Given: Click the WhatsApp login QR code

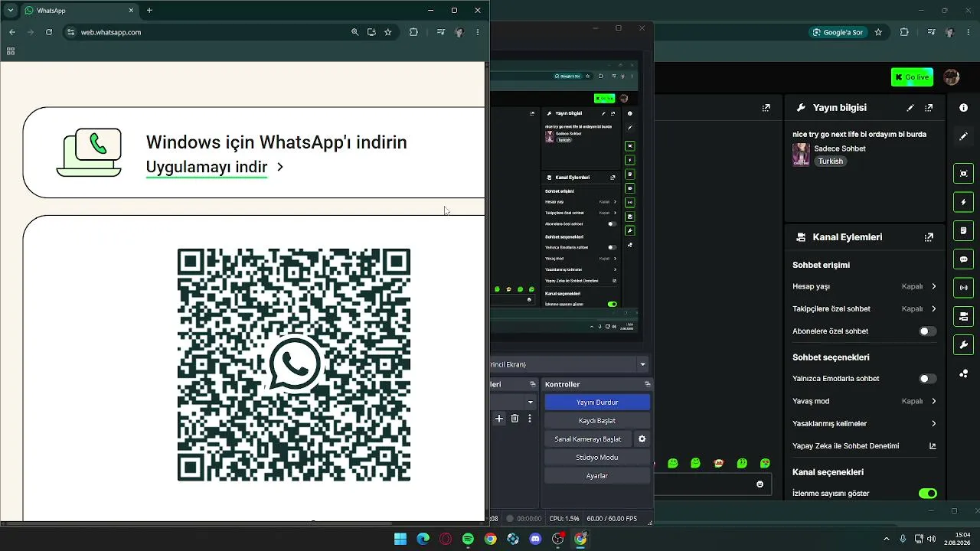Looking at the screenshot, I should tap(294, 365).
